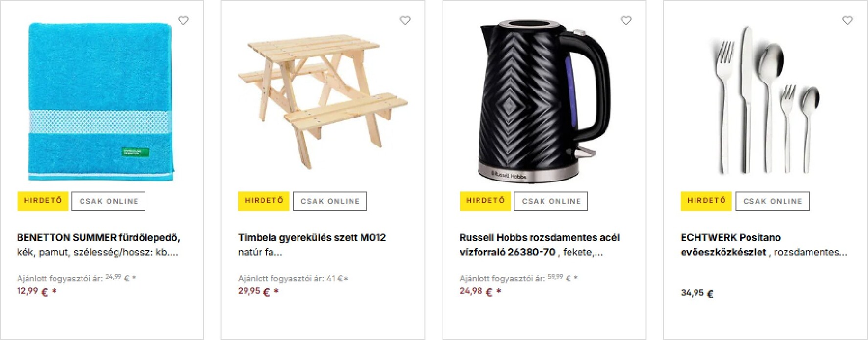This screenshot has height=340, width=868.
Task: View the wooden picnic table photo
Action: point(323,101)
